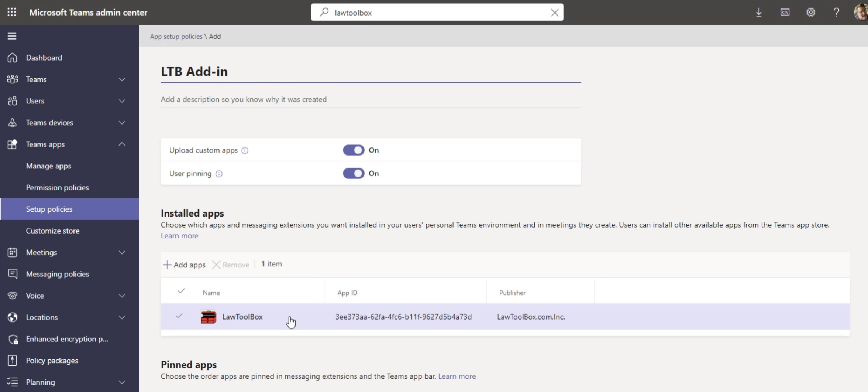This screenshot has height=392, width=868.
Task: Click the Teams people icon in sidebar
Action: [x=12, y=79]
